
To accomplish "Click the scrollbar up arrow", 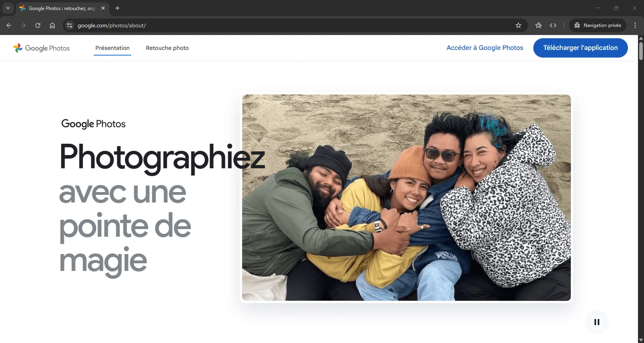I will [x=641, y=38].
